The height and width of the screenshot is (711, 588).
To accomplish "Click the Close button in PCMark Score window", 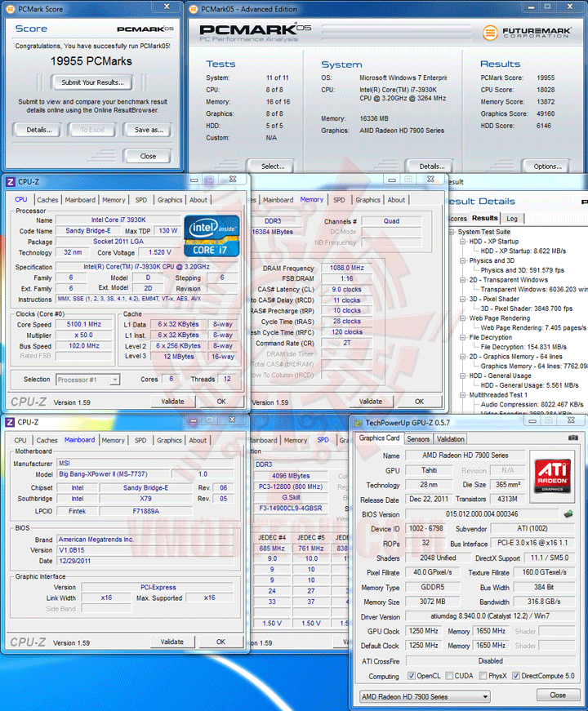I will [x=148, y=156].
